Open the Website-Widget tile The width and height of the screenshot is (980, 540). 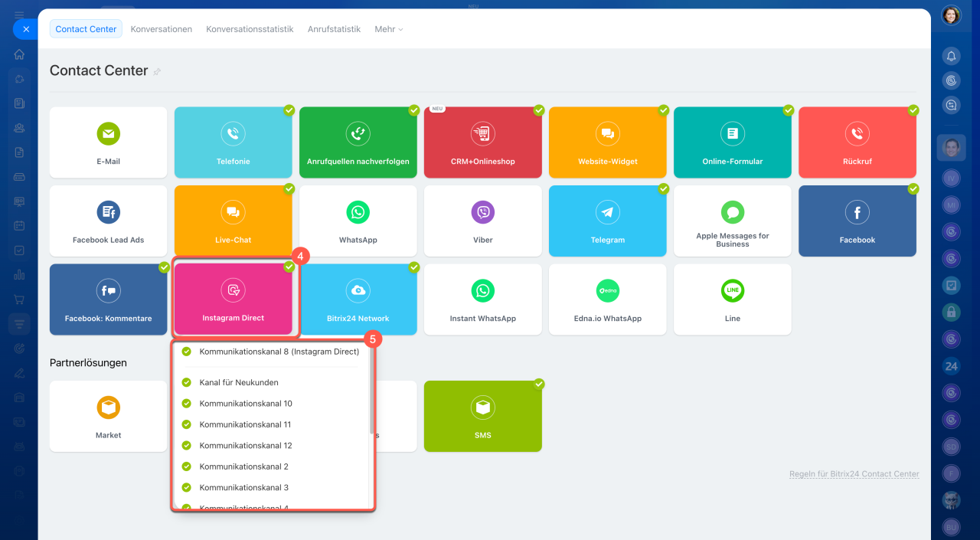[607, 142]
